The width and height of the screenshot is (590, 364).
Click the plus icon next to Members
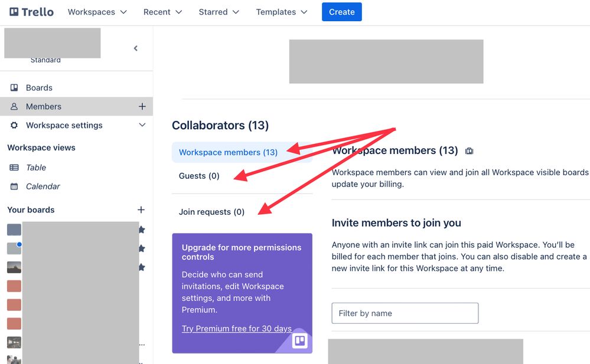(142, 106)
